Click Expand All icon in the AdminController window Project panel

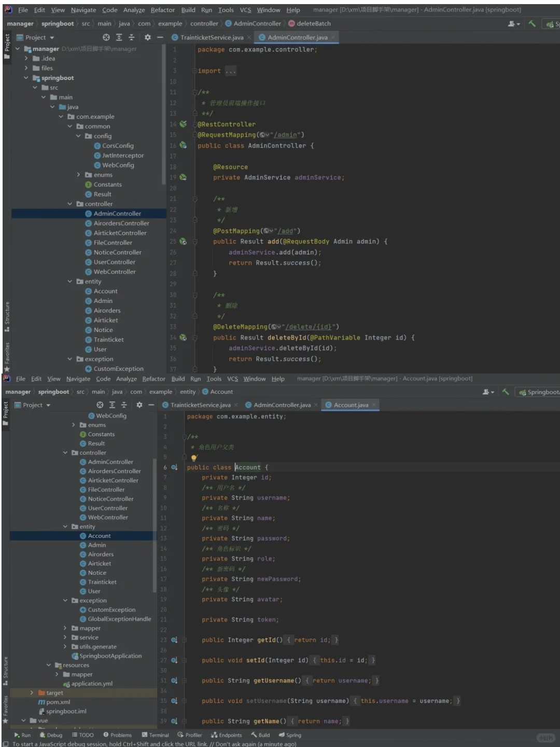[119, 37]
